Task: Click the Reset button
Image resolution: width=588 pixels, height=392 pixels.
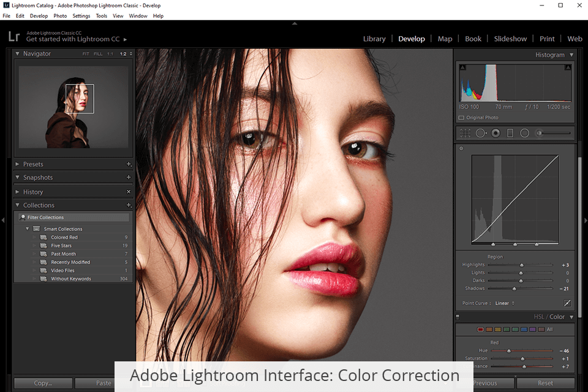Action: pyautogui.click(x=545, y=383)
